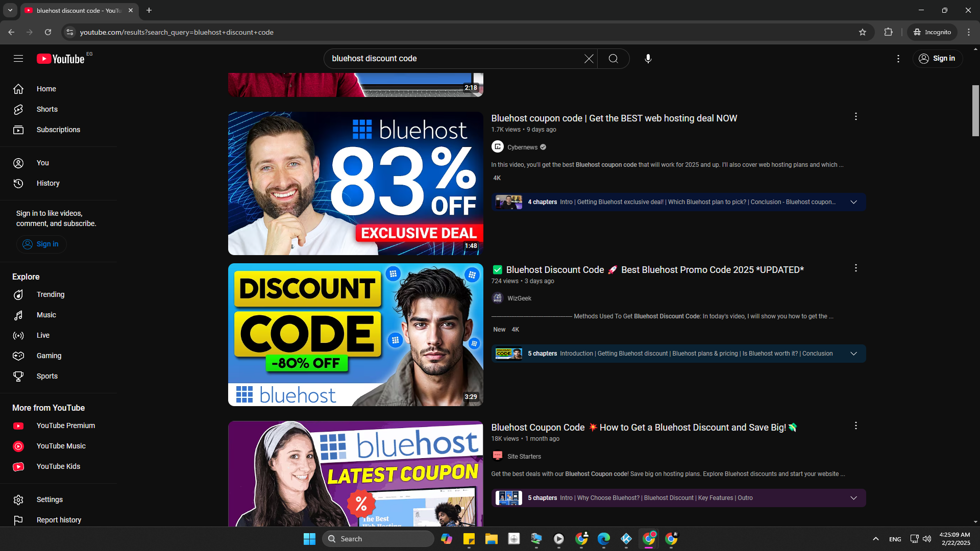Open YouTube settings three-dot menu
This screenshot has height=551, width=980.
coord(898,59)
